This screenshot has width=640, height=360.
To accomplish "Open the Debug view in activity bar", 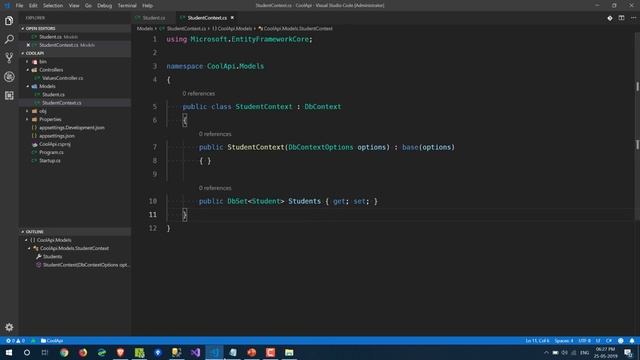I will pos(9,77).
